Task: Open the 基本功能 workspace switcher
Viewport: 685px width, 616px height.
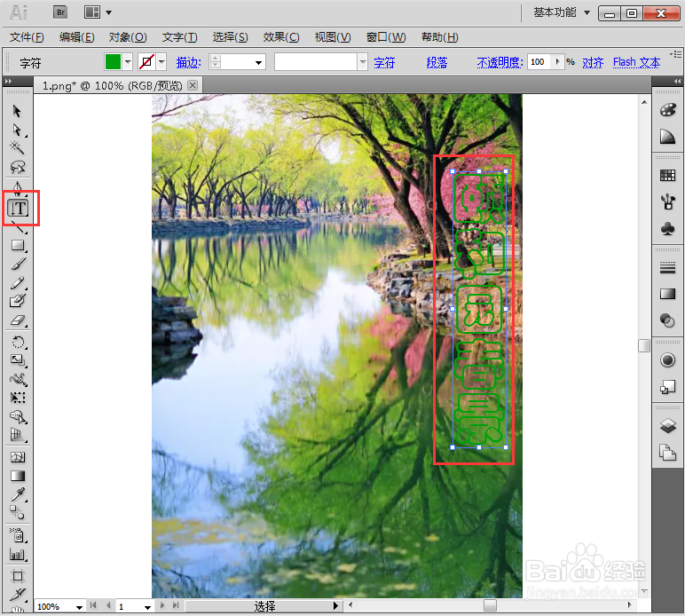Action: click(x=562, y=12)
